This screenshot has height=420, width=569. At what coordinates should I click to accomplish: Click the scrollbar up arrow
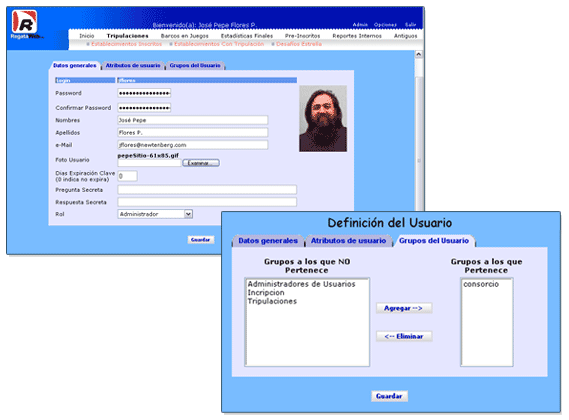(x=419, y=54)
